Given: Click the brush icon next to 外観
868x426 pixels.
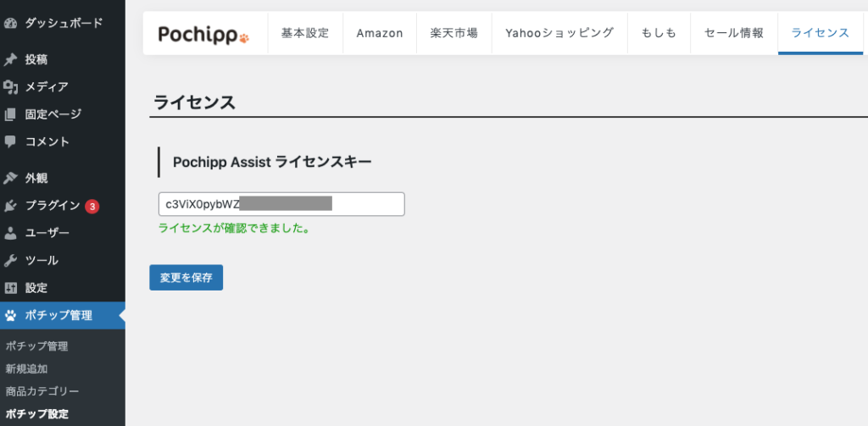Looking at the screenshot, I should [10, 178].
